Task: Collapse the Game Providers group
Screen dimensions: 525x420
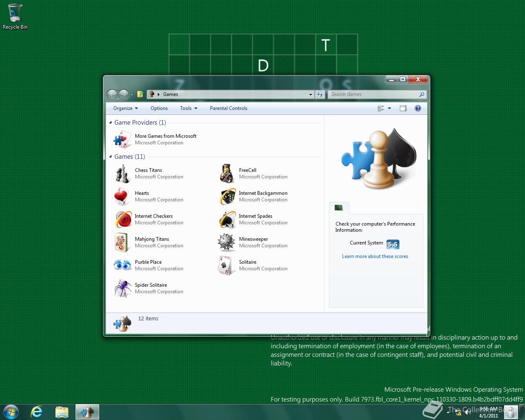Action: [x=110, y=123]
